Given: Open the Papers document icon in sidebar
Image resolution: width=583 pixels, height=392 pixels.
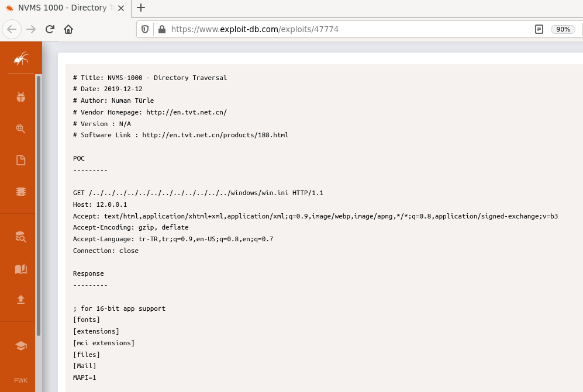Looking at the screenshot, I should point(21,160).
